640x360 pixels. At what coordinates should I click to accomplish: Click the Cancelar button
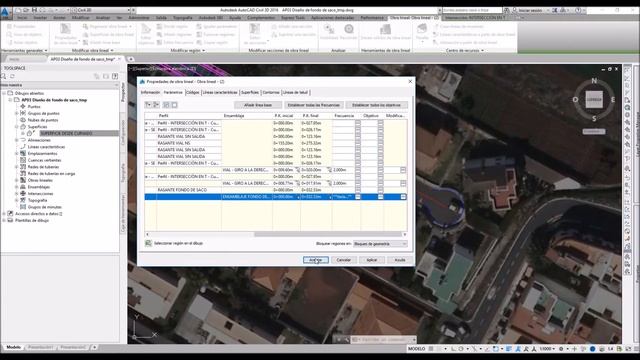(344, 260)
